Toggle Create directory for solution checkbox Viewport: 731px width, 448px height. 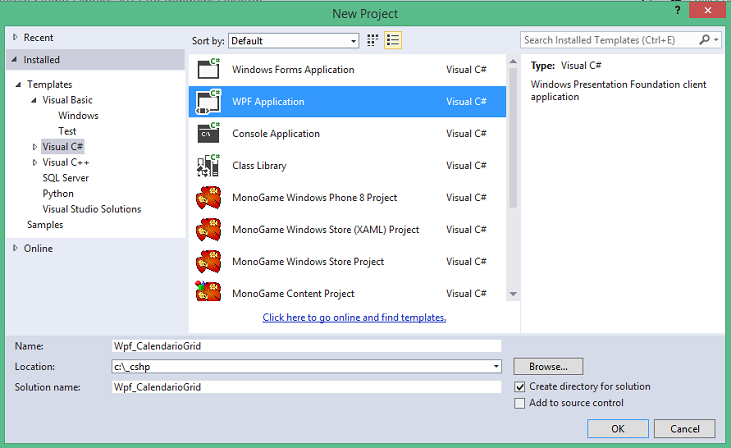(520, 387)
